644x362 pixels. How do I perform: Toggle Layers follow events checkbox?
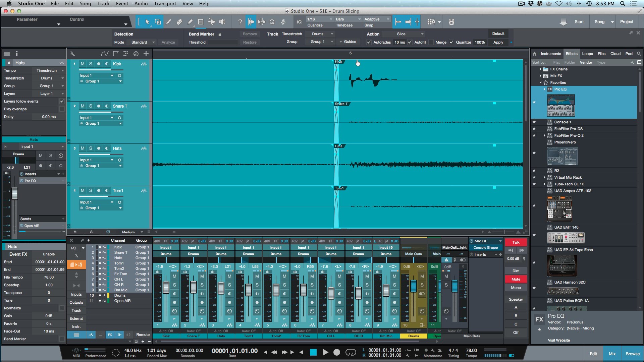[x=62, y=101]
